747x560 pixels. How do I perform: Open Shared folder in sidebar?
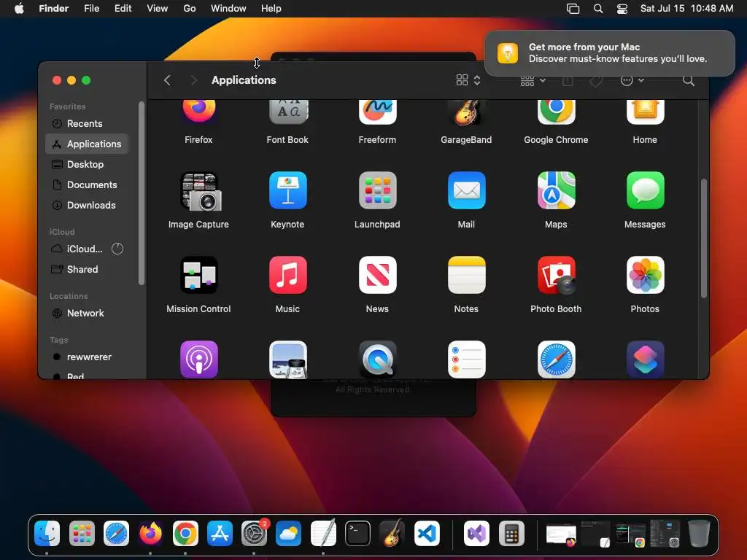[x=87, y=270]
